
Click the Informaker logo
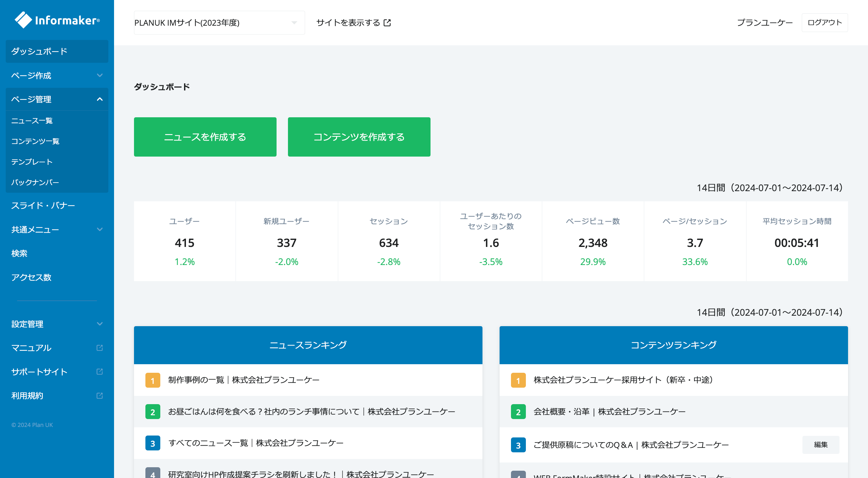point(57,20)
